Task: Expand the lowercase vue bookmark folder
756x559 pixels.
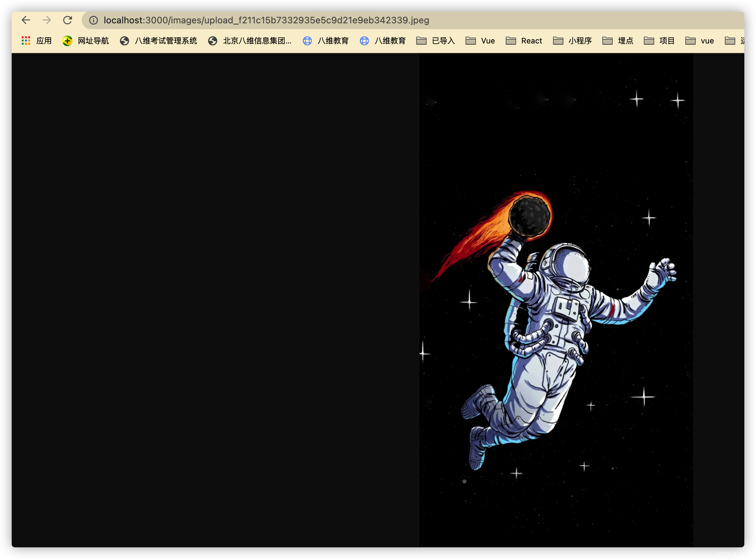Action: point(700,41)
